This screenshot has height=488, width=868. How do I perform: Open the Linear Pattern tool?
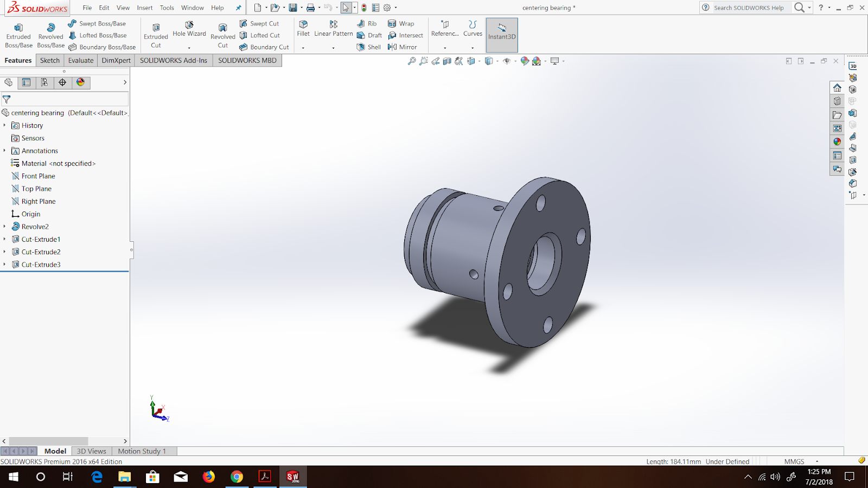(x=333, y=28)
